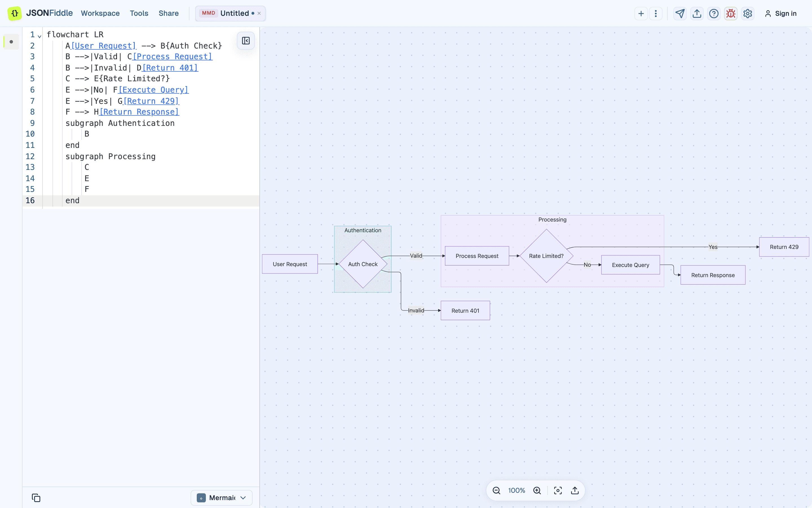Select the Rate Limited? diamond node
The height and width of the screenshot is (508, 812).
[546, 256]
